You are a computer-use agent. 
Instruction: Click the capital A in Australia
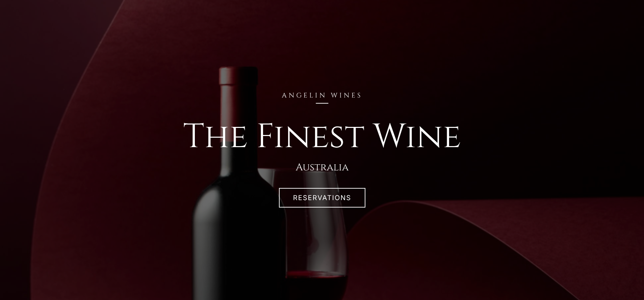(300, 167)
